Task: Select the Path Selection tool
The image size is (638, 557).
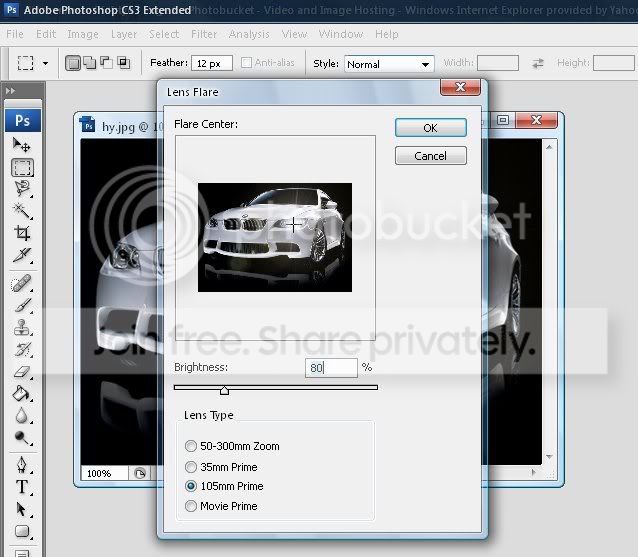Action: coord(22,509)
